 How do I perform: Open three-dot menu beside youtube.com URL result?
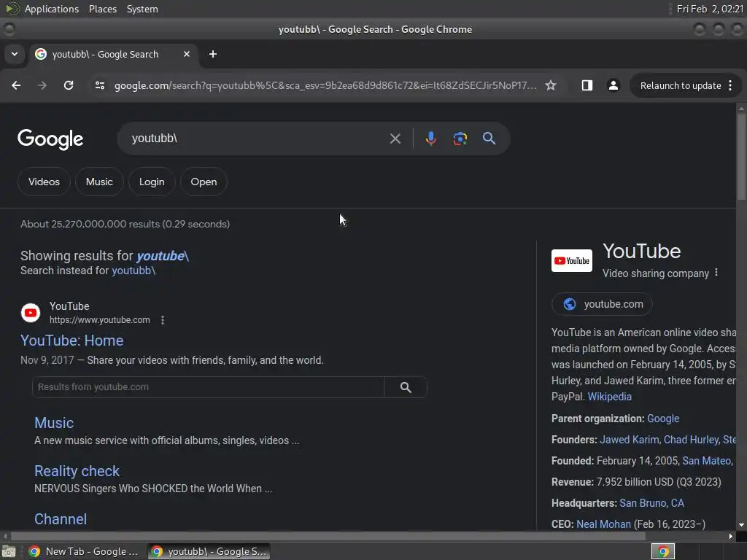(163, 320)
